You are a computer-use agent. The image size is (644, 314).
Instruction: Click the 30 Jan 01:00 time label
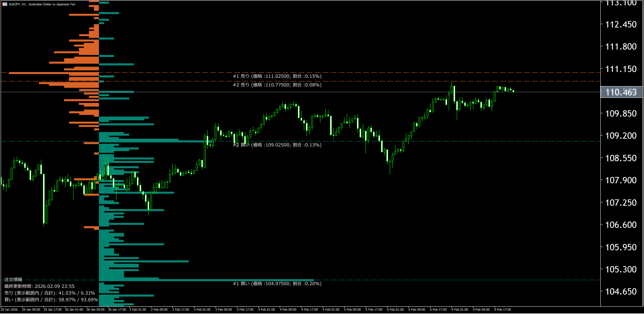(74, 310)
